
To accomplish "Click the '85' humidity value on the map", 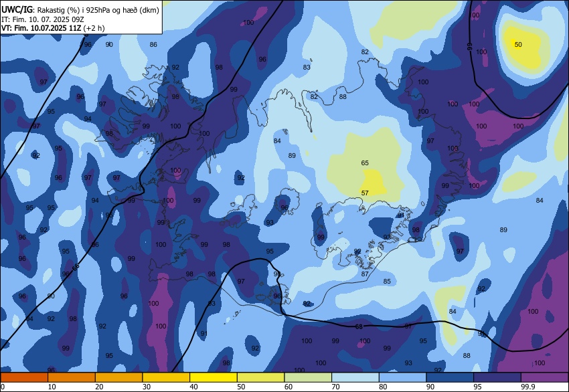I will point(387,282).
